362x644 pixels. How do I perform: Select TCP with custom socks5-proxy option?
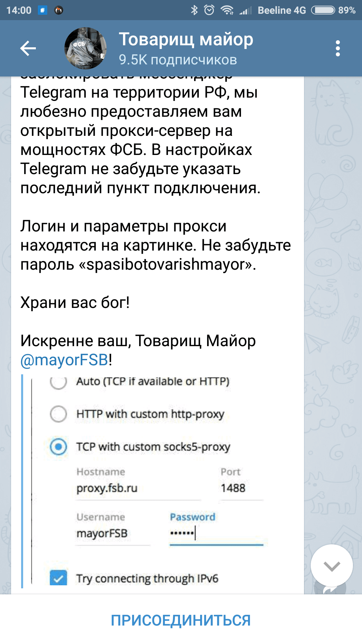point(58,447)
